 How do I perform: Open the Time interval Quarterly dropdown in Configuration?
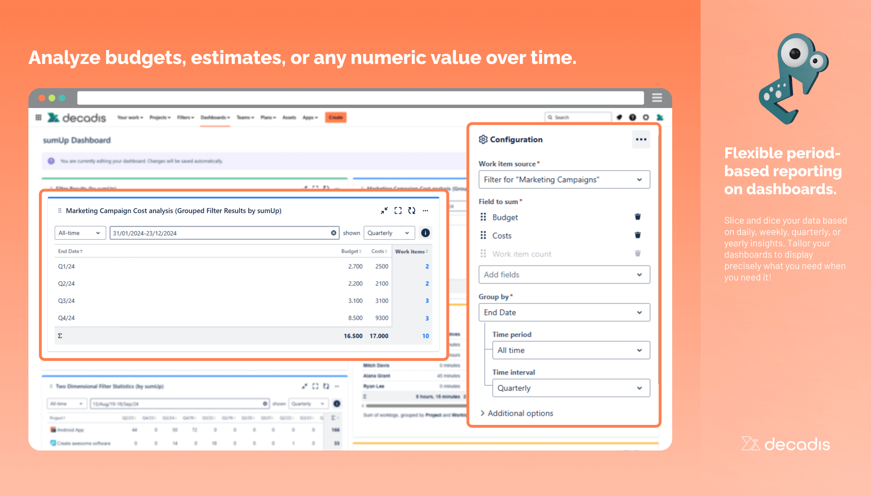[571, 388]
